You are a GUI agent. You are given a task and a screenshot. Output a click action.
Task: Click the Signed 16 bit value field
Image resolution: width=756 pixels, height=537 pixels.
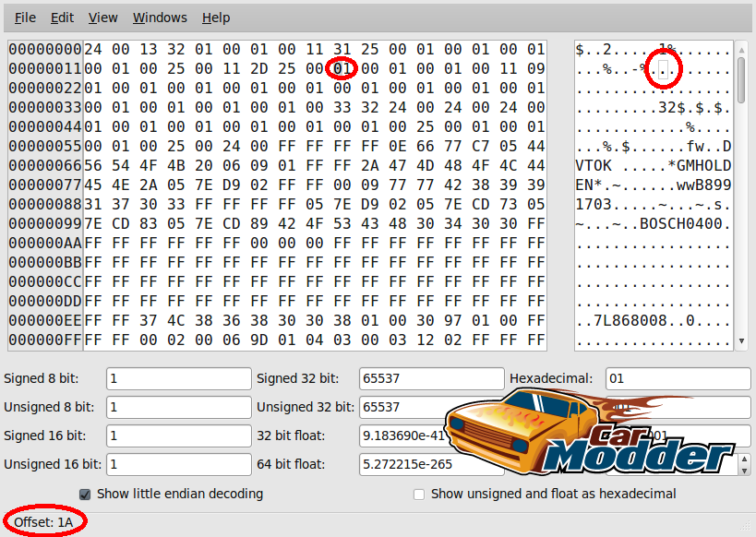[178, 436]
